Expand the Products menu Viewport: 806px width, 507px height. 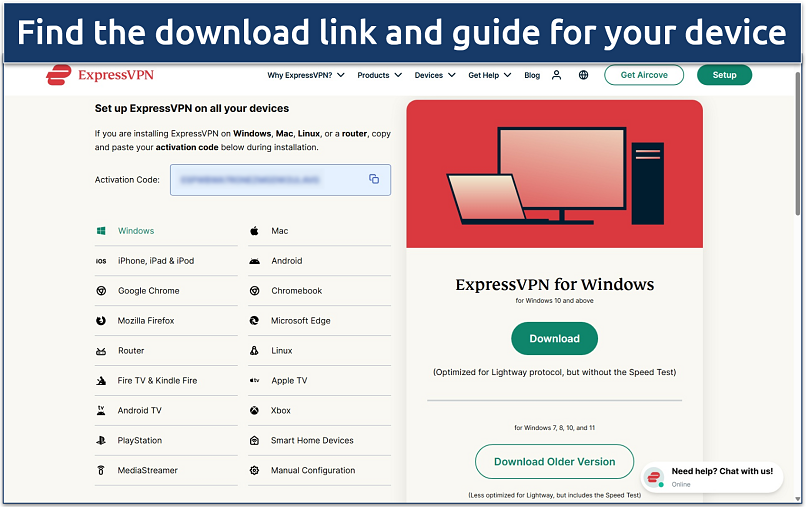380,75
